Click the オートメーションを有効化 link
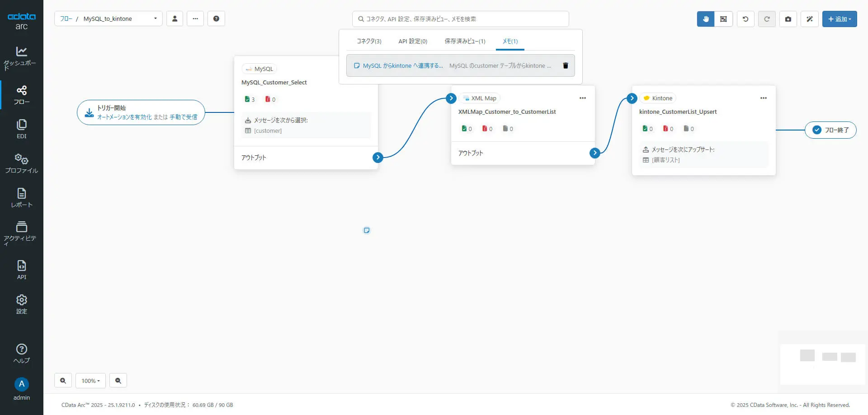This screenshot has height=415, width=868. click(124, 117)
